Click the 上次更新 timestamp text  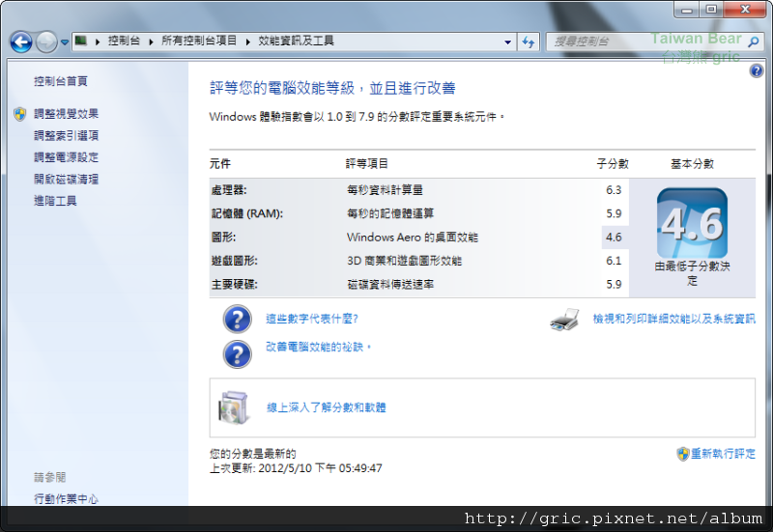click(x=296, y=468)
